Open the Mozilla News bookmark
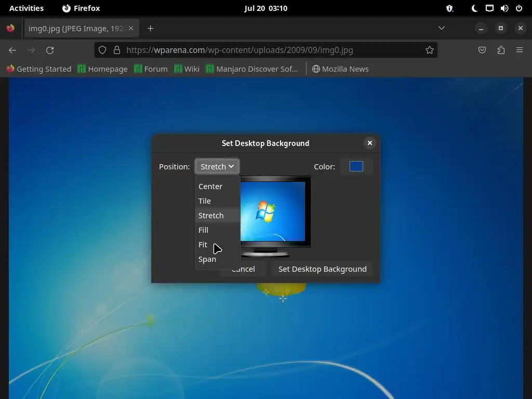532x399 pixels. coord(340,69)
